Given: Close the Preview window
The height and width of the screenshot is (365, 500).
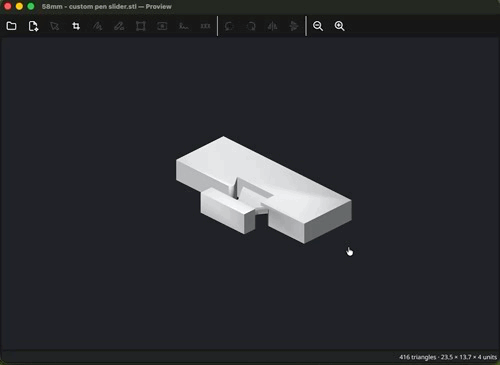Looking at the screenshot, I should click(7, 6).
